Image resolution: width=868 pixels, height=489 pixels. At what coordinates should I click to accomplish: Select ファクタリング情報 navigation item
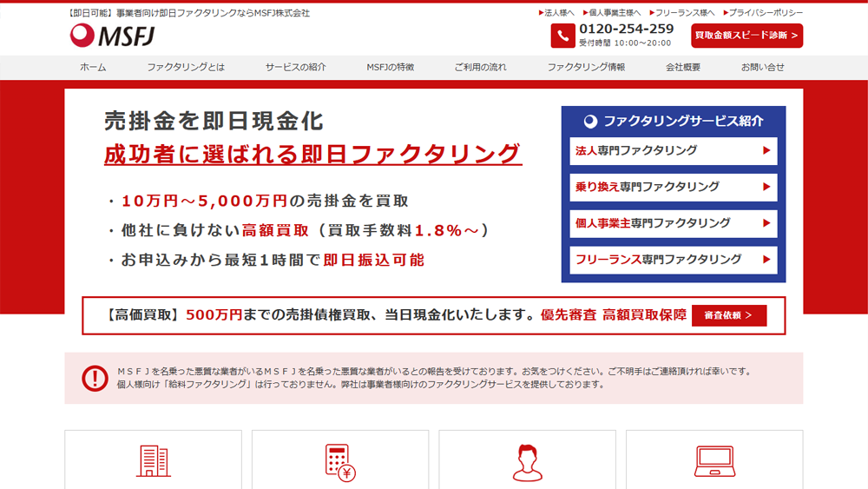pos(586,67)
